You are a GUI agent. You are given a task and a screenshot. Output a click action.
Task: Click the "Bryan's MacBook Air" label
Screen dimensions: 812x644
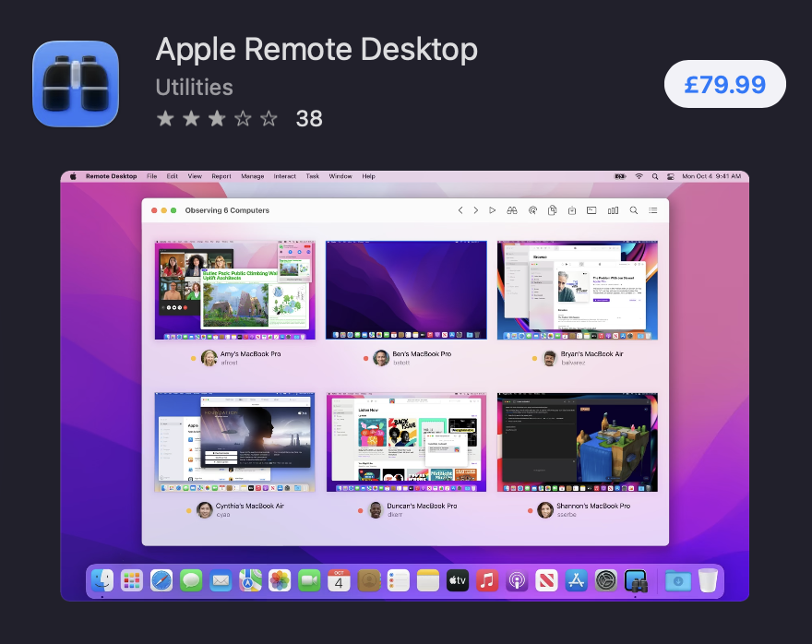click(x=591, y=354)
